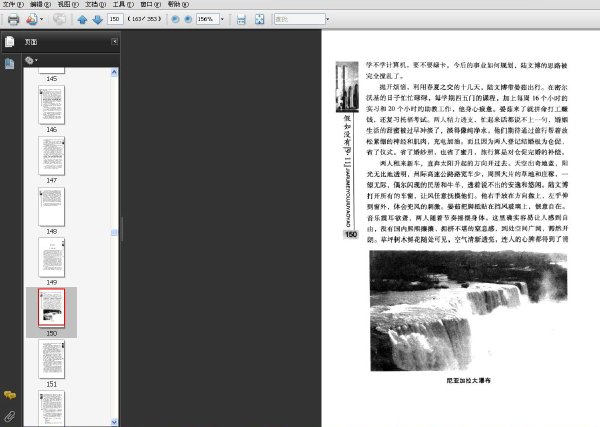
Task: Click the waterfall photograph on the page
Action: (x=468, y=311)
